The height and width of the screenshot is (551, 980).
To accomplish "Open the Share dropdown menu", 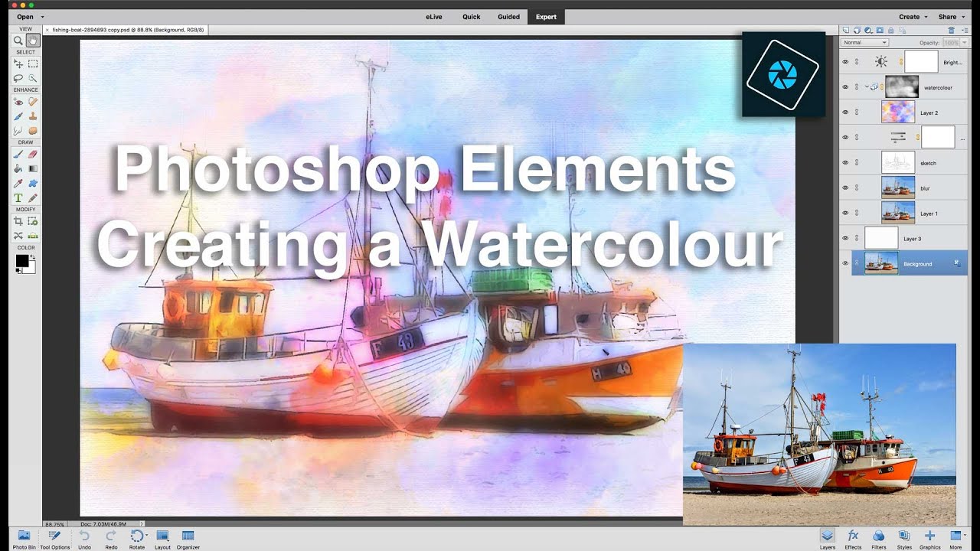I will point(951,16).
